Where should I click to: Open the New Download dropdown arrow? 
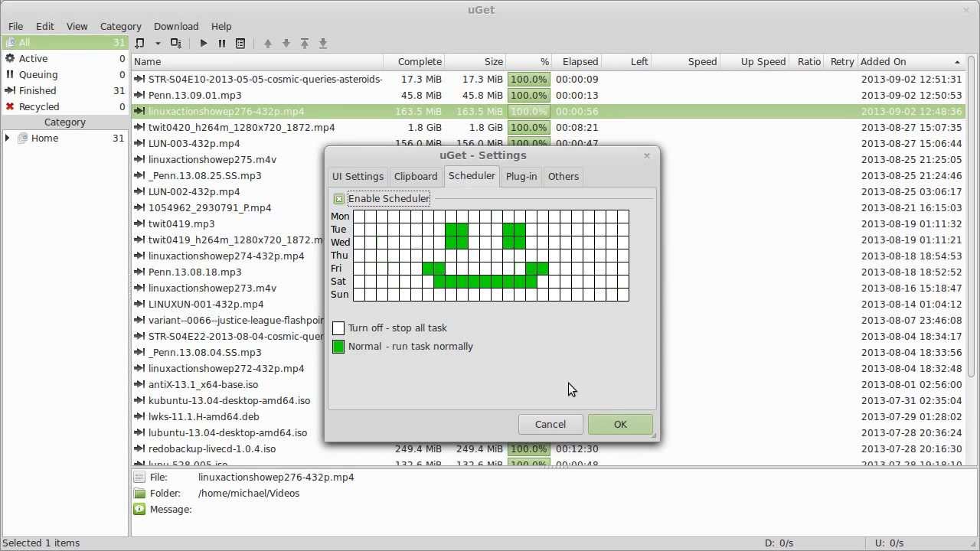click(x=158, y=44)
